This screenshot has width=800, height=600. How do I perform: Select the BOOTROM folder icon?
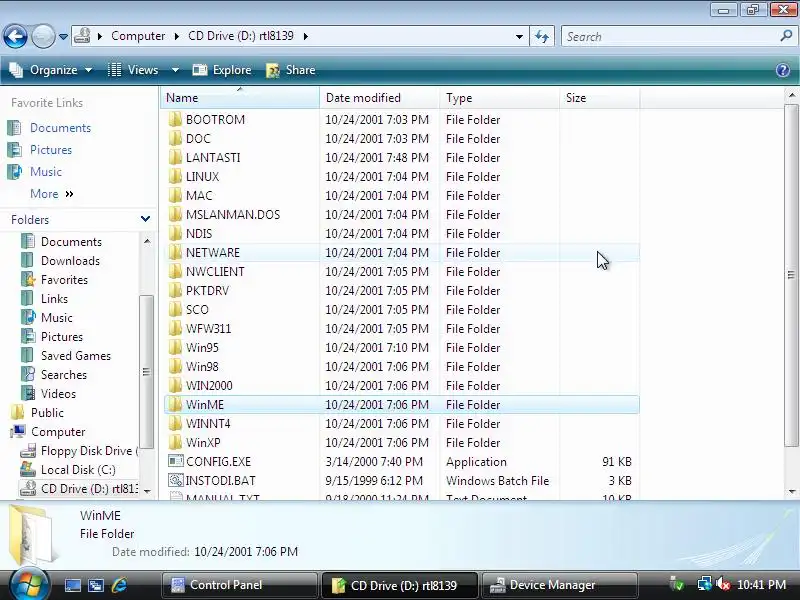175,119
